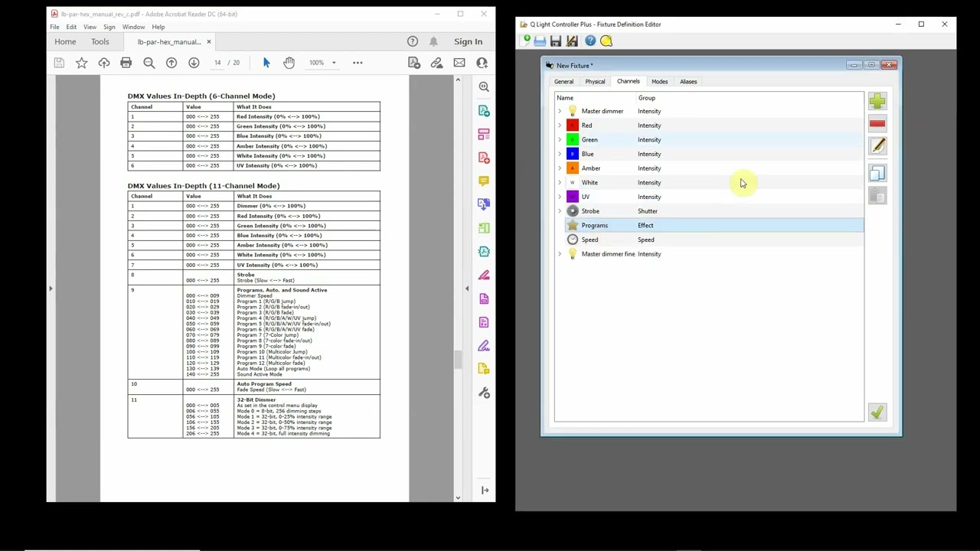Save the fixture definition with the floppy icon

click(x=556, y=41)
